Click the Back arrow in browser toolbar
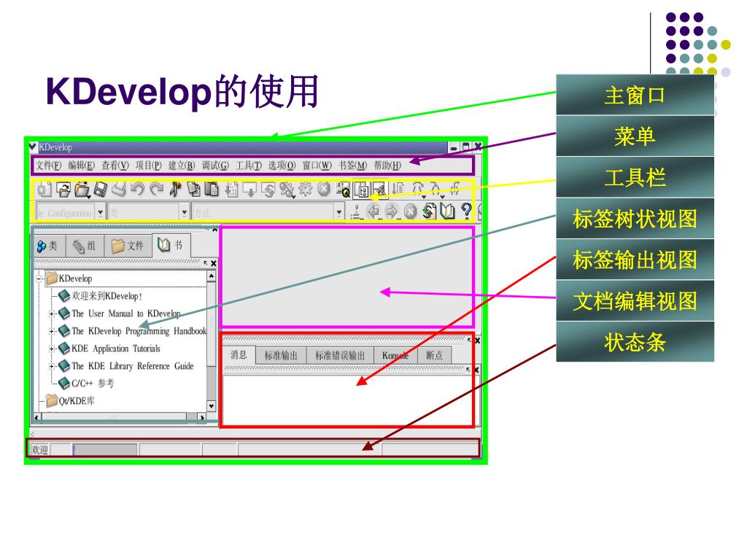Screen dimensions: 747x560 (373, 211)
